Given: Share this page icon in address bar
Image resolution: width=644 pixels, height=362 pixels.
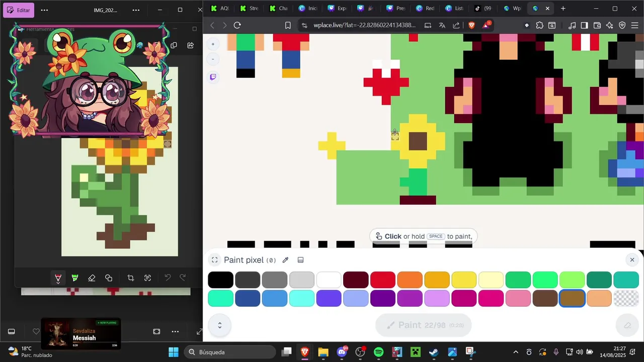Looking at the screenshot, I should (x=456, y=25).
